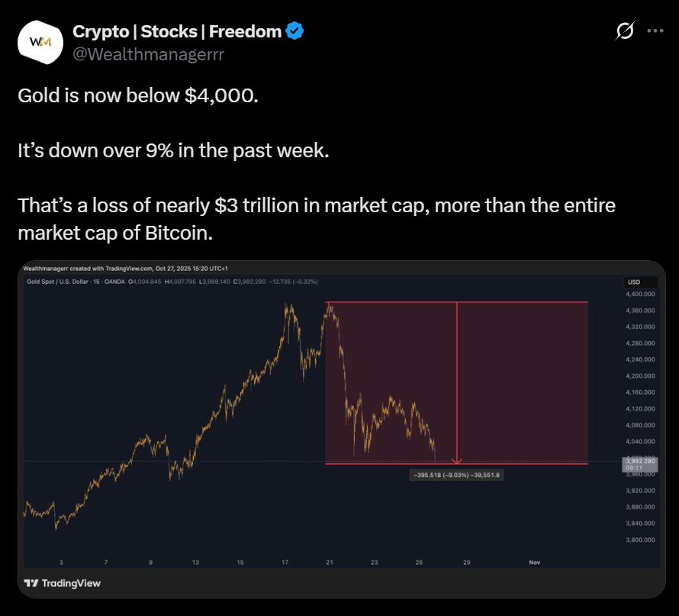Click the USD currency label on chart
679x616 pixels.
click(632, 282)
